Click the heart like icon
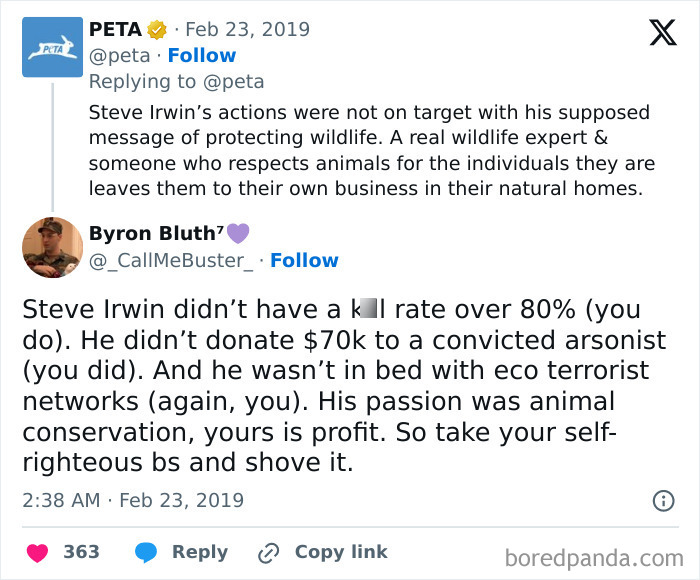Viewport: 700px width, 580px height. tap(38, 553)
